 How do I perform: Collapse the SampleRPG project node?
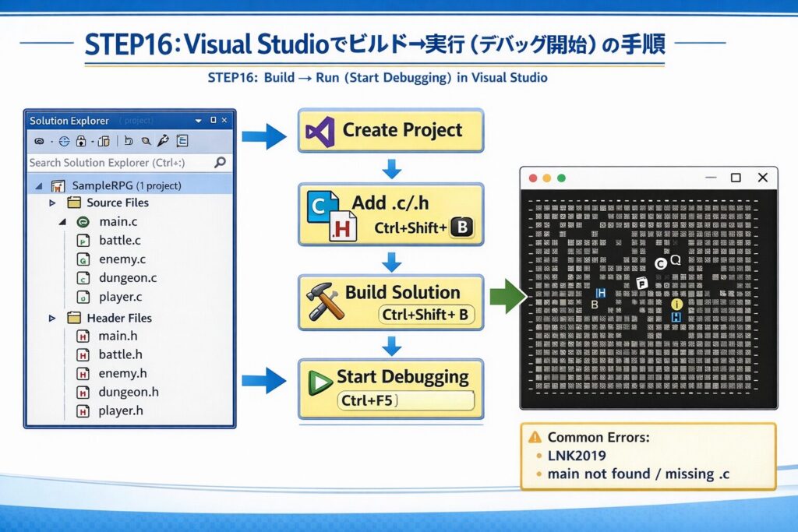[37, 186]
